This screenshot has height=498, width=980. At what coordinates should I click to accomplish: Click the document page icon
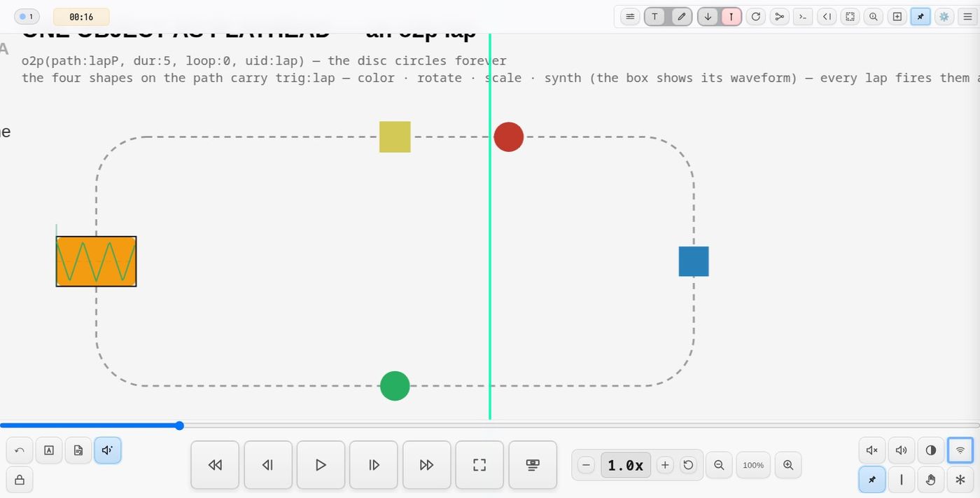(78, 450)
